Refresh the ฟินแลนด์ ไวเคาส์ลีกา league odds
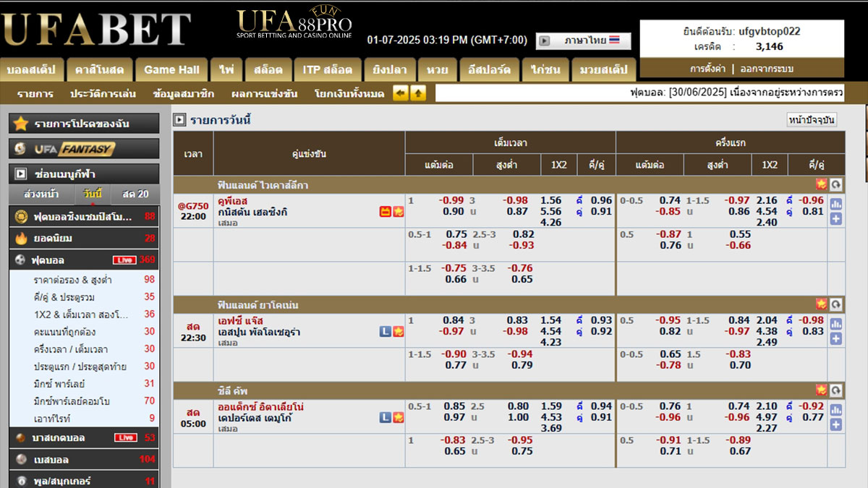Screen dimensions: 868x488 point(836,184)
